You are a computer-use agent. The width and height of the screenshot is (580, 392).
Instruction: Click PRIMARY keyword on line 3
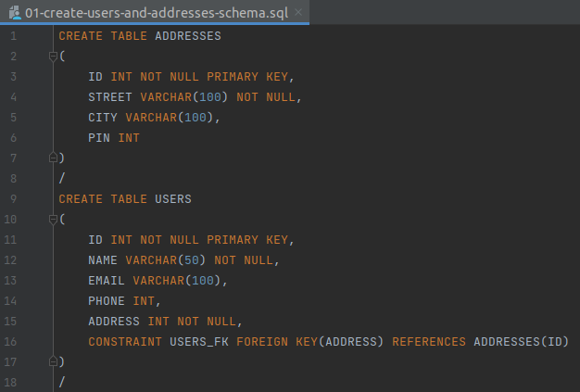(x=233, y=77)
